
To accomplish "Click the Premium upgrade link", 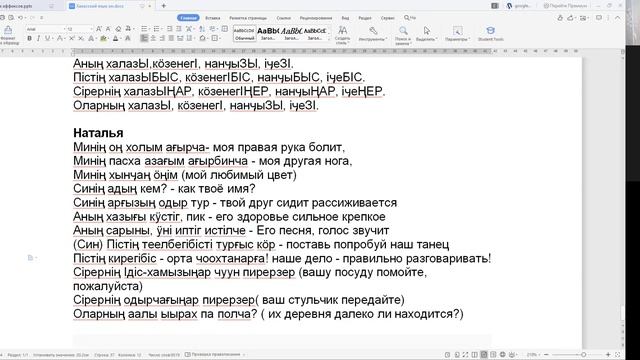I will click(565, 6).
